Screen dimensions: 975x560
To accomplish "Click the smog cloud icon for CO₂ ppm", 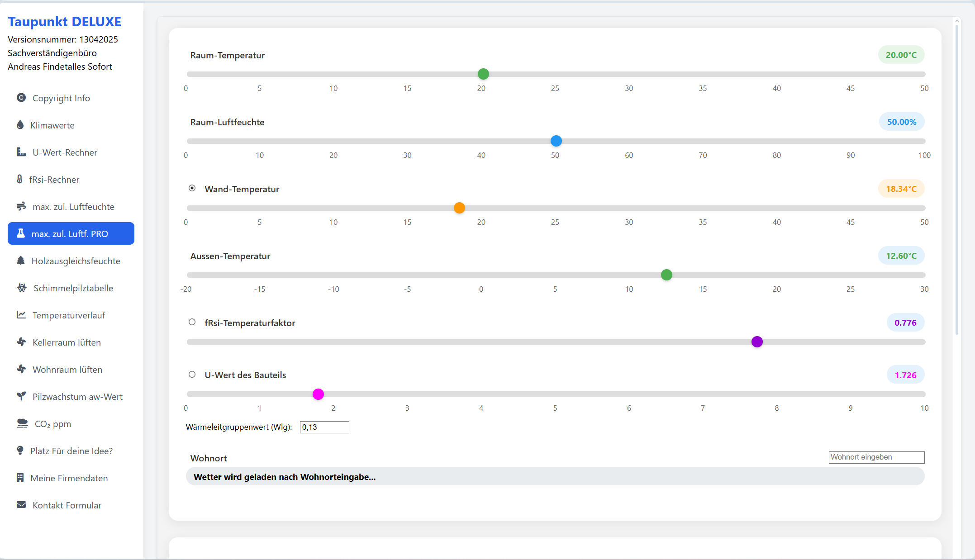I will [x=22, y=423].
